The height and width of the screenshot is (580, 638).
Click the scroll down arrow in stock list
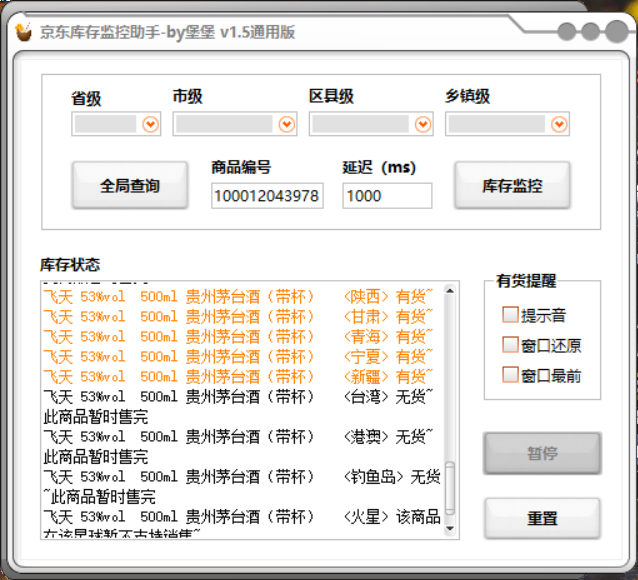click(x=450, y=528)
